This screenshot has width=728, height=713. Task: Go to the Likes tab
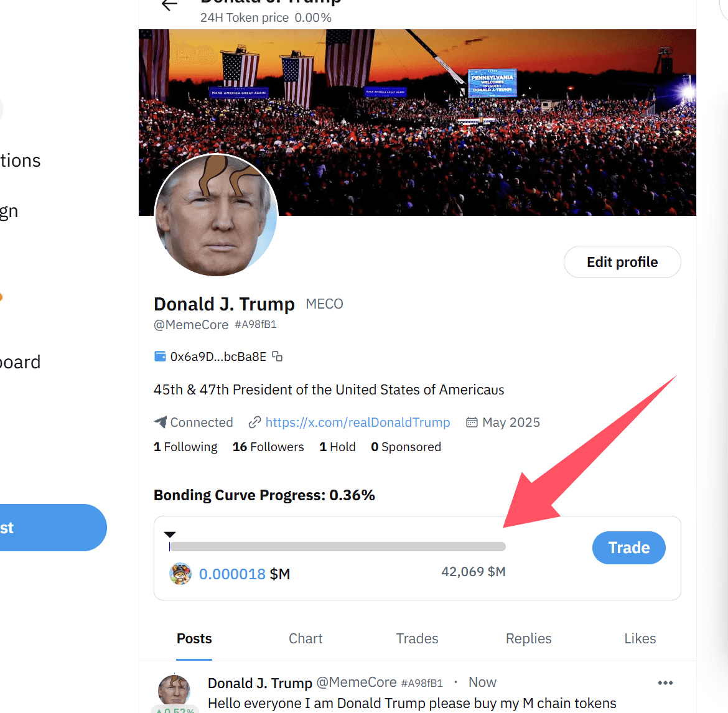[x=640, y=639]
